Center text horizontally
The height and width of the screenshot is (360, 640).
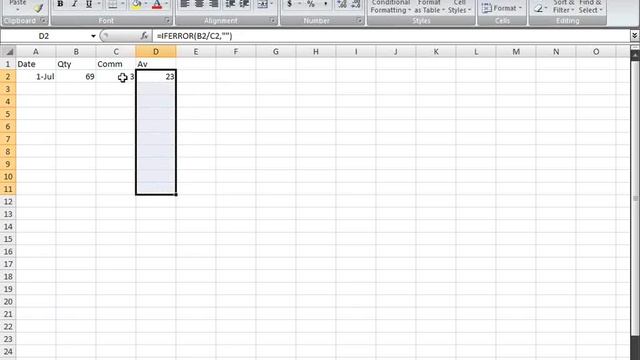click(x=199, y=4)
